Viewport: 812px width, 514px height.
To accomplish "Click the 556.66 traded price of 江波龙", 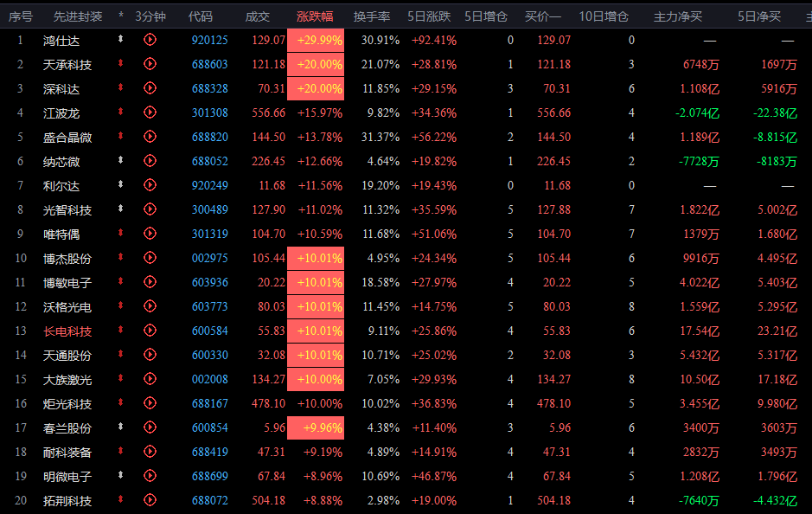I will (x=268, y=112).
